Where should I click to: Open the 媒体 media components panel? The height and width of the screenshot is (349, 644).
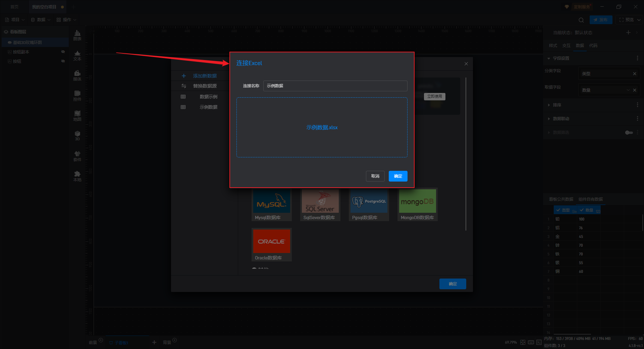click(x=77, y=76)
